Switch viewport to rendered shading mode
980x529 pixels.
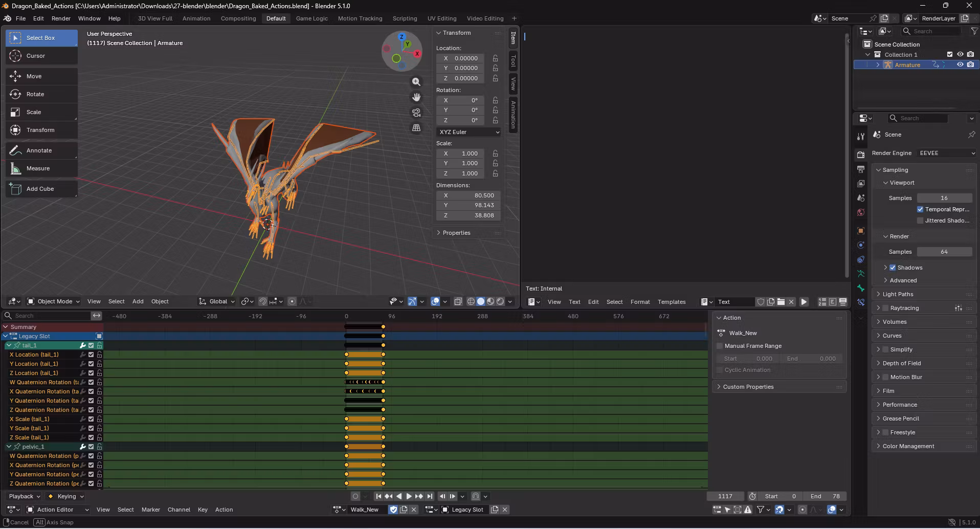coord(500,301)
